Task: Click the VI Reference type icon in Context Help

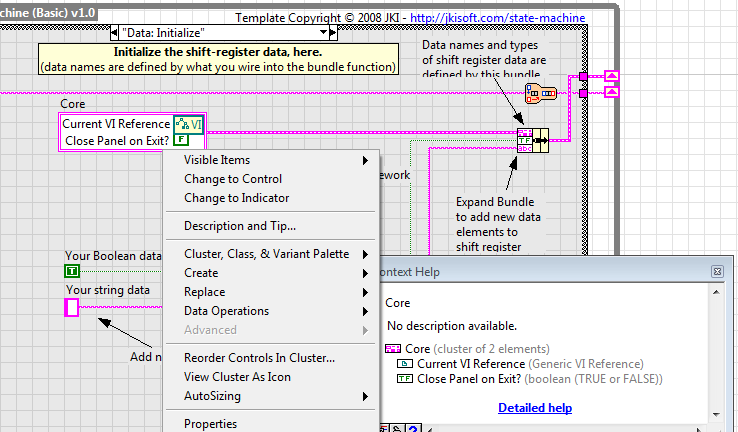Action: pos(405,364)
